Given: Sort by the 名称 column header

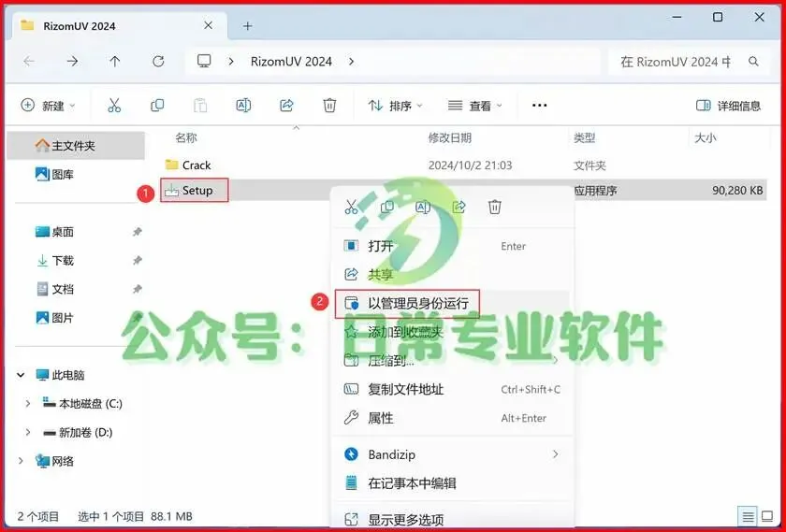Looking at the screenshot, I should click(x=186, y=137).
